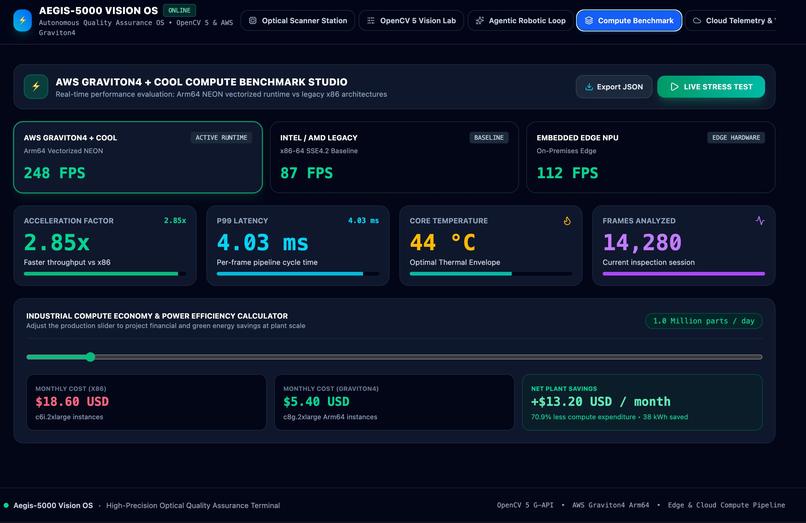Click the '1.0 Million parts / day' pill
This screenshot has width=806, height=523.
tap(704, 321)
